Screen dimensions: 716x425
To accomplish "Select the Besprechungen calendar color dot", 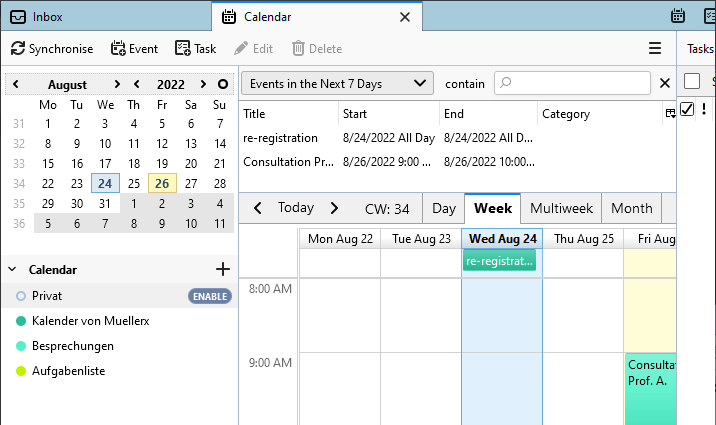I will pyautogui.click(x=21, y=346).
